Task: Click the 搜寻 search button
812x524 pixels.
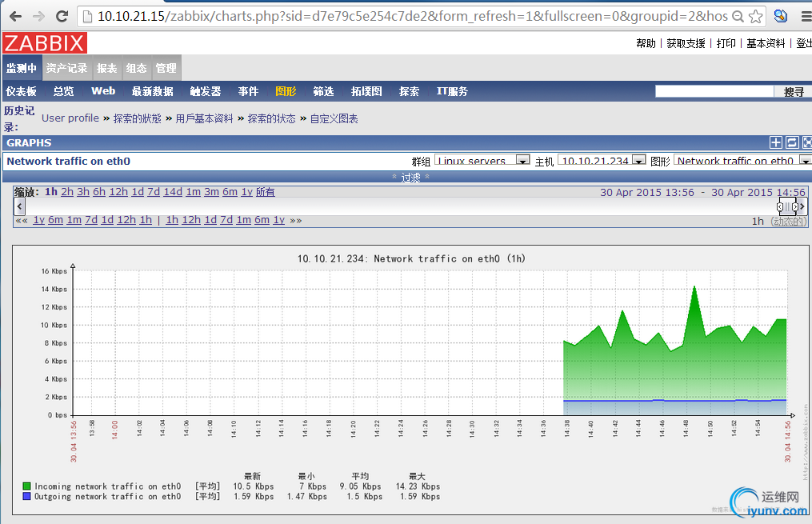Action: pos(794,92)
